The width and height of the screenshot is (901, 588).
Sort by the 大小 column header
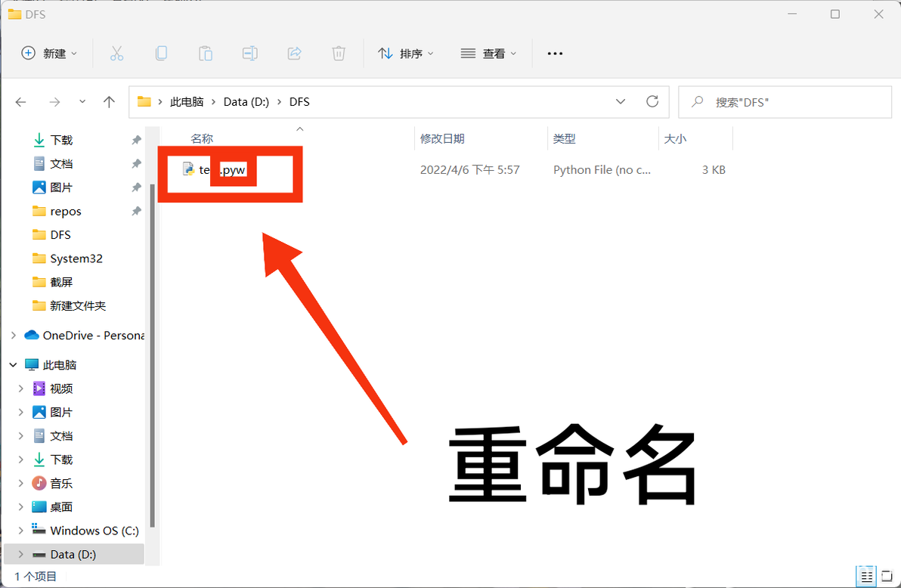(675, 138)
